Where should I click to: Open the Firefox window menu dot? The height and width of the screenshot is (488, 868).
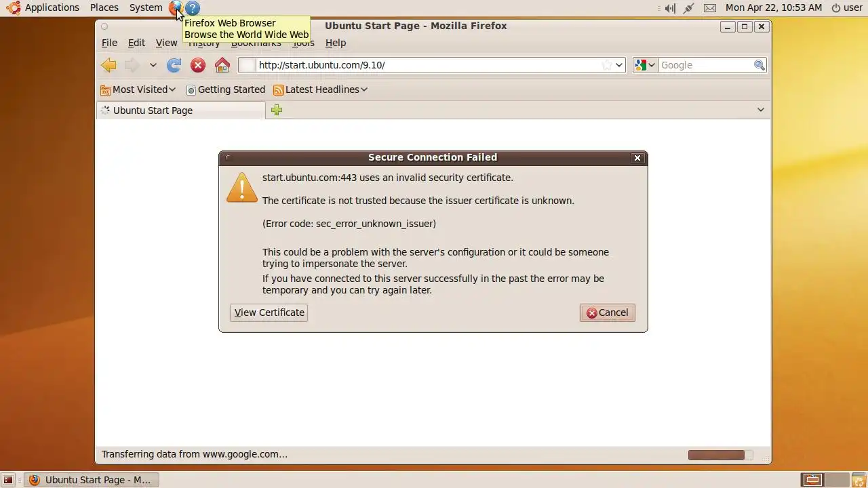[104, 26]
